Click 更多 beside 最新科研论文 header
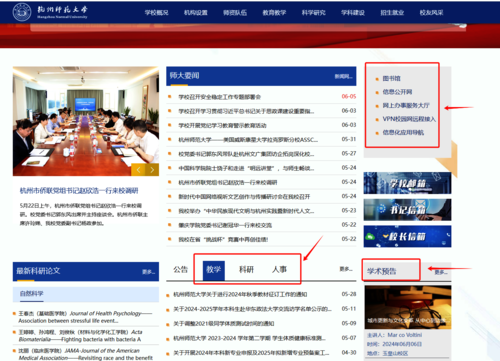 click(x=148, y=272)
